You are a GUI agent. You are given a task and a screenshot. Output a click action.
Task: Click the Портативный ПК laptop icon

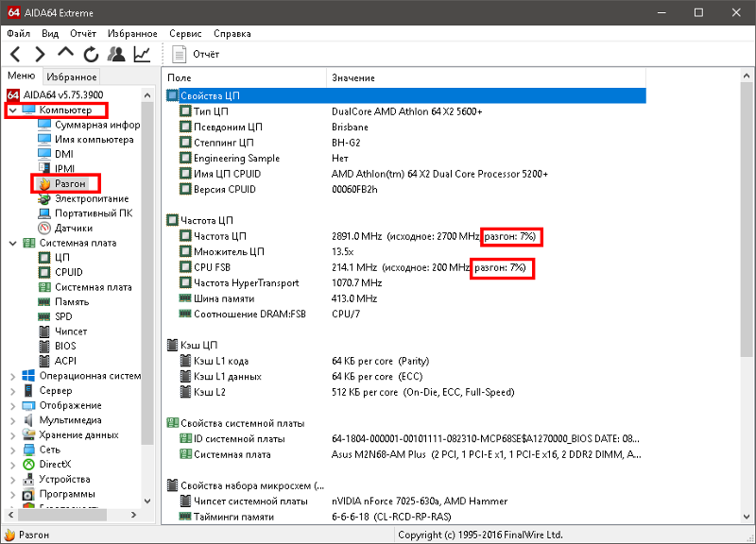pyautogui.click(x=44, y=213)
